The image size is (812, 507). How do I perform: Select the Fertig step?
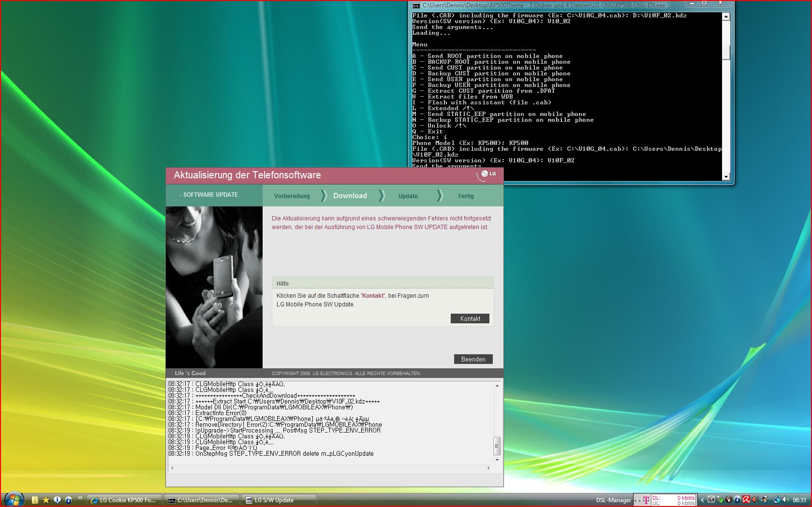[466, 196]
